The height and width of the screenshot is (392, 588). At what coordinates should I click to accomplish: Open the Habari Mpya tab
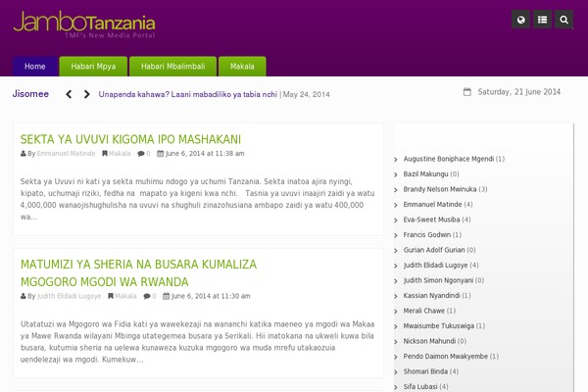pos(93,67)
